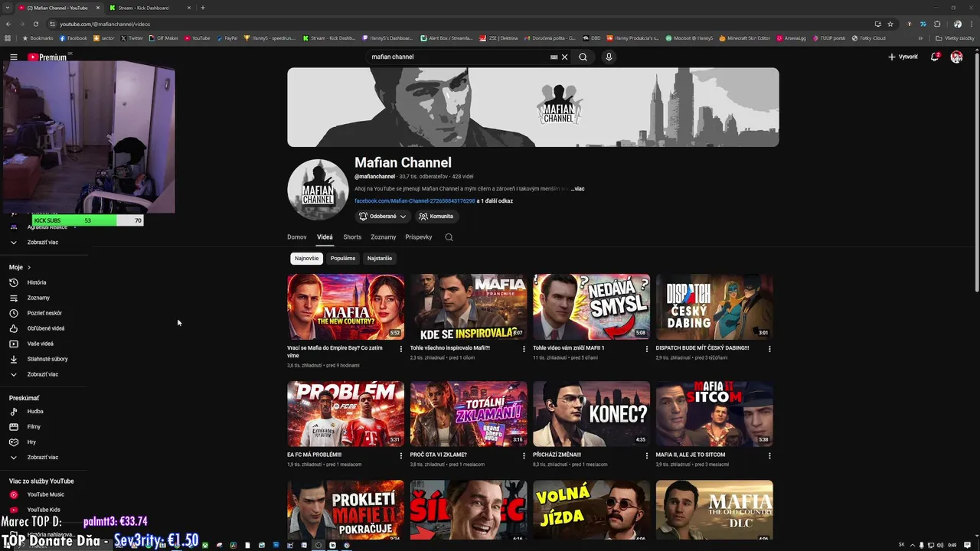Switch to Shorts channel tab
The image size is (980, 551).
point(352,237)
